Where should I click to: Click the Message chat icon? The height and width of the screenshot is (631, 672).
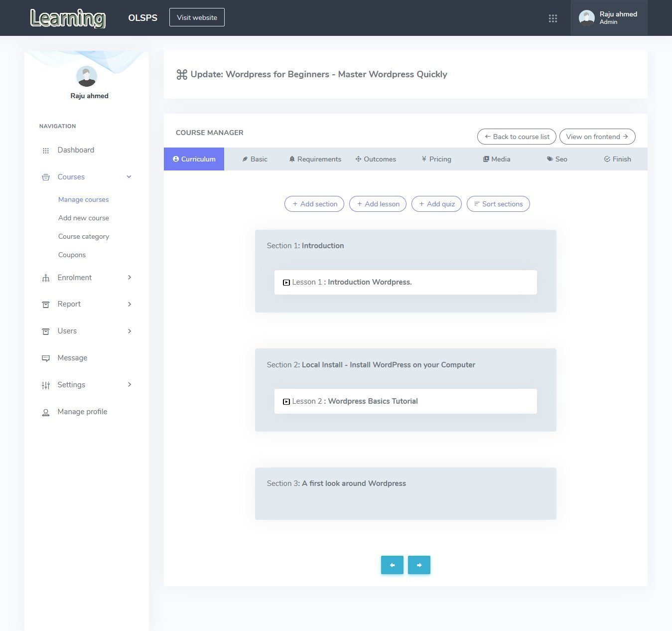click(x=46, y=358)
